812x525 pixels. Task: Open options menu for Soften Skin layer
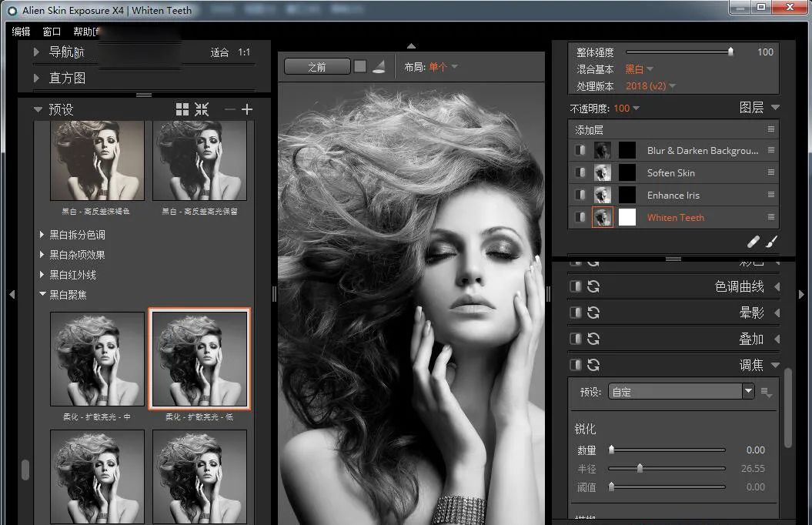click(x=771, y=172)
